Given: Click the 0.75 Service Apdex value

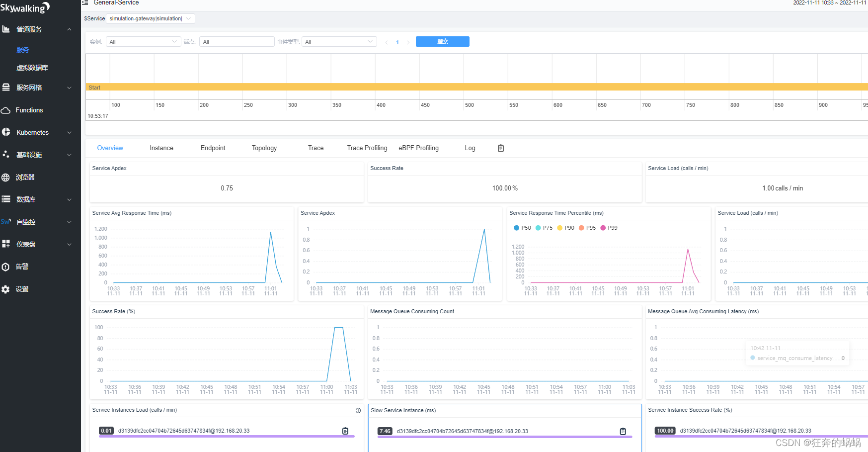Looking at the screenshot, I should pos(227,188).
